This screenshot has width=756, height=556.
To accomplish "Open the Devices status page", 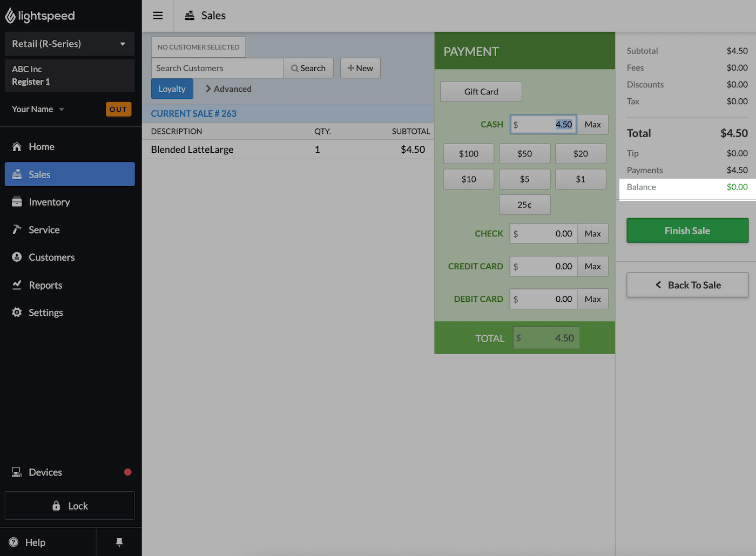I will tap(45, 472).
